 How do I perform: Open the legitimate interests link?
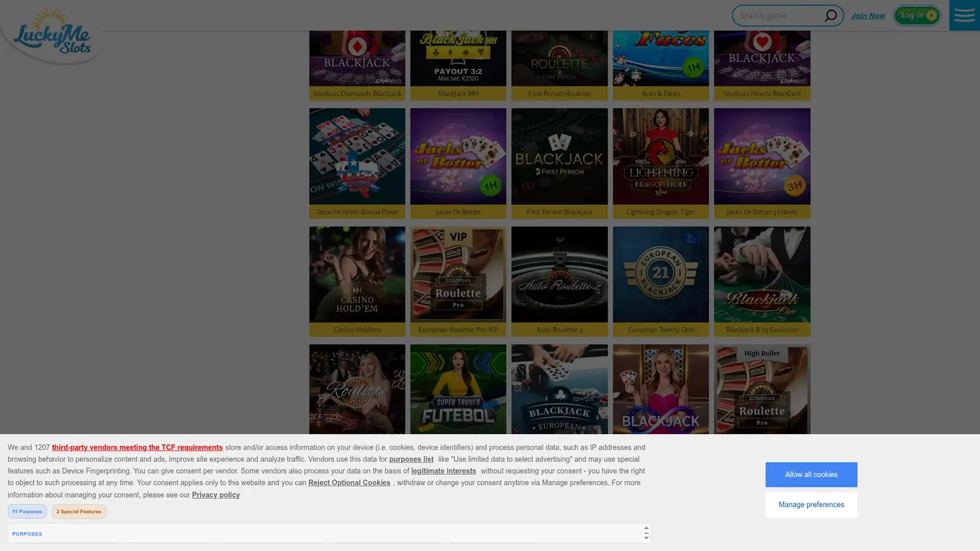click(444, 471)
